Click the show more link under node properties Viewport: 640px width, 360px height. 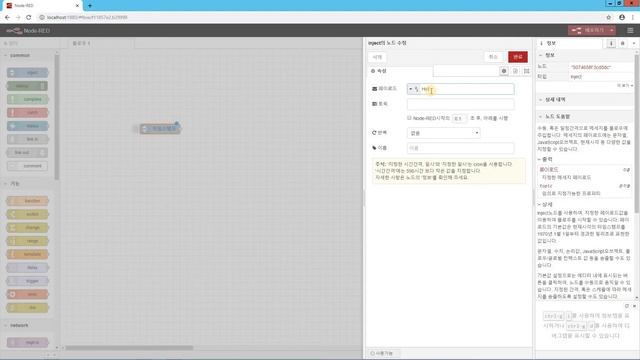pyautogui.click(x=625, y=86)
